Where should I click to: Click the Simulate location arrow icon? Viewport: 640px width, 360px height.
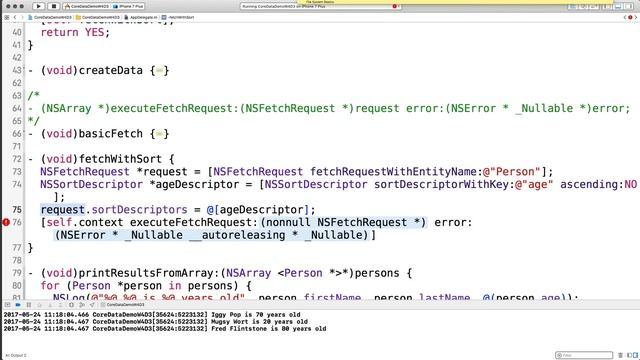coord(92,305)
